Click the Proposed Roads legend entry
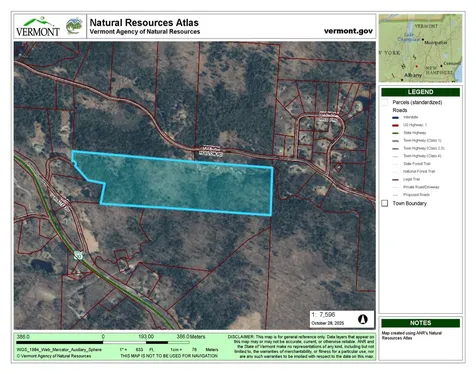Image resolution: width=476 pixels, height=374 pixels. tap(416, 195)
